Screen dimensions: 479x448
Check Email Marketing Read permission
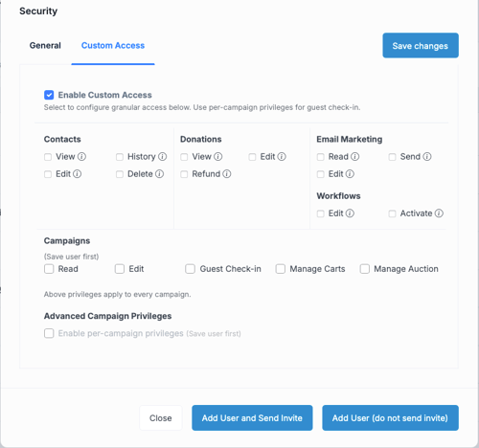[x=321, y=157]
